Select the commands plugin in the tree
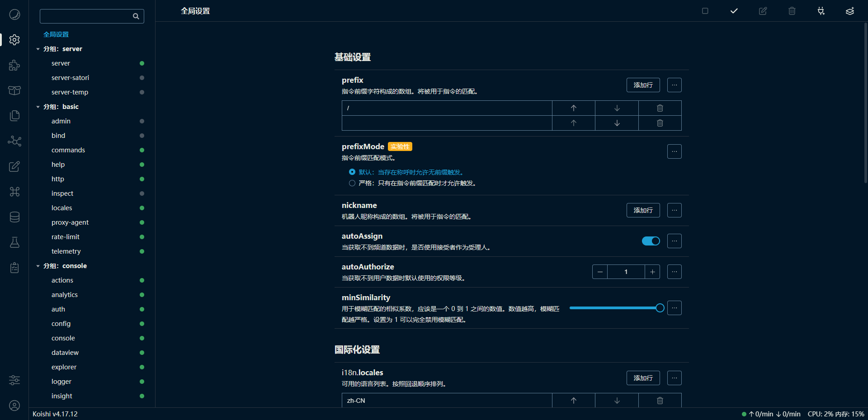This screenshot has width=868, height=420. point(68,150)
